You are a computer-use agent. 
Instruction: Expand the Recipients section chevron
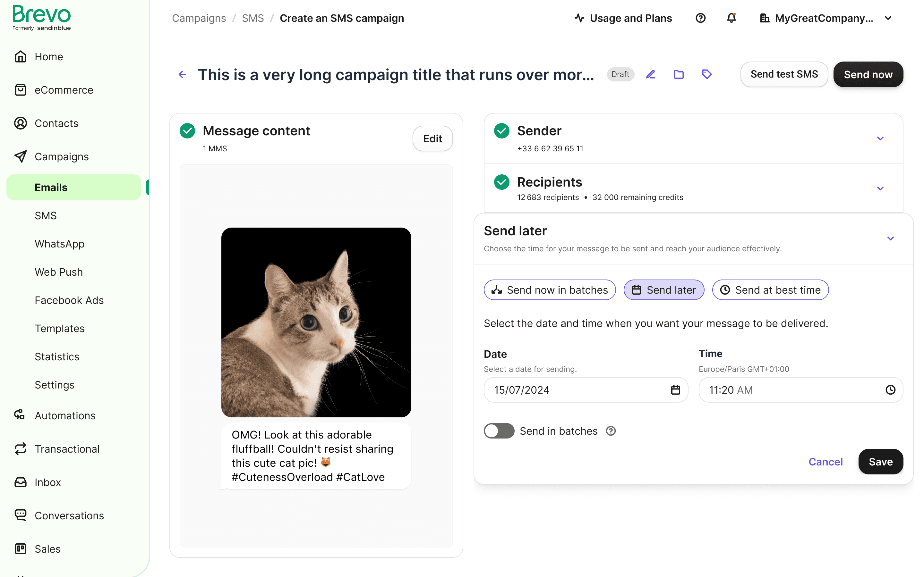[880, 188]
